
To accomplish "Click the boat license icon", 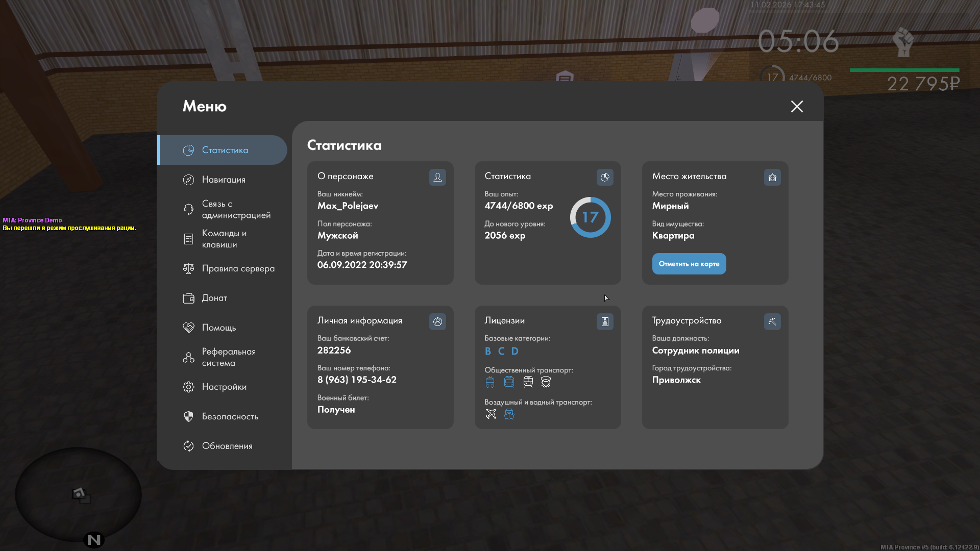I will coord(509,414).
